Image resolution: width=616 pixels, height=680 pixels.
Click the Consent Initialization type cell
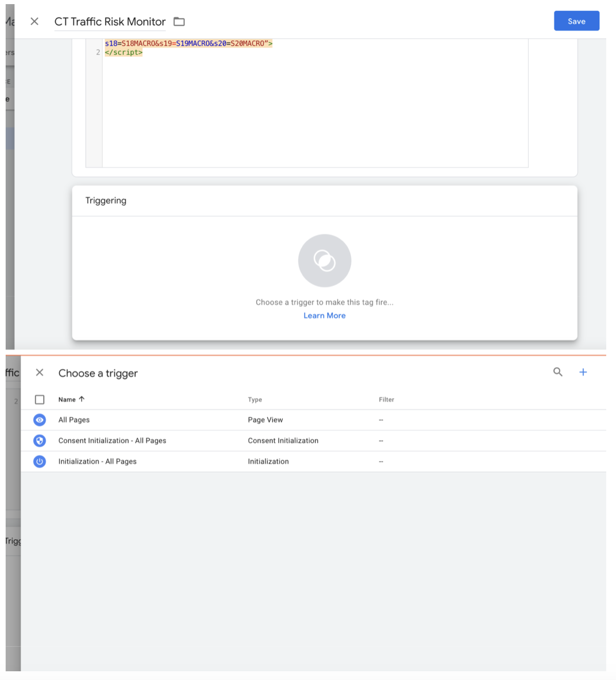coord(283,441)
